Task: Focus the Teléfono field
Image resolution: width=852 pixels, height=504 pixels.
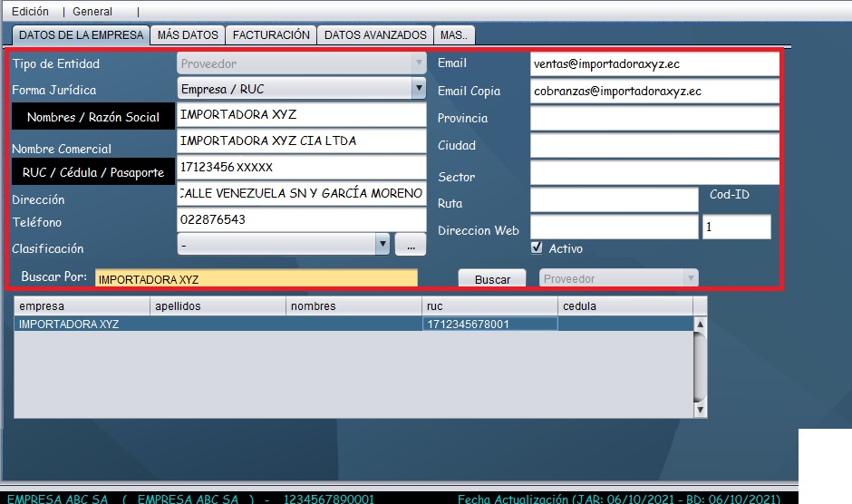Action: (301, 220)
